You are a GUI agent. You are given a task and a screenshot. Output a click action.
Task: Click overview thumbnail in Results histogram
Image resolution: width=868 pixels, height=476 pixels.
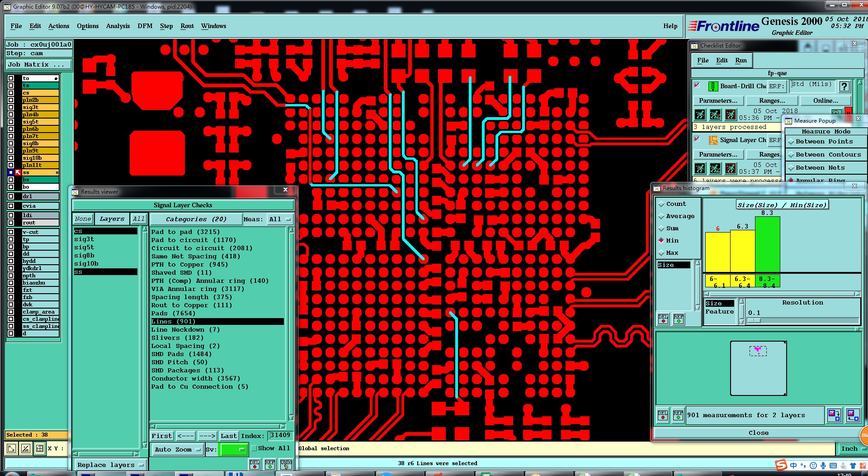point(758,368)
